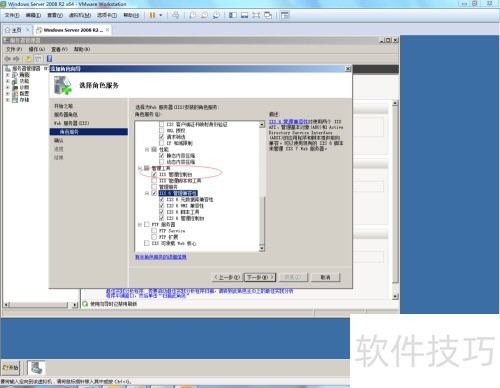The image size is (500, 388).
Task: Open the VMware snapshot manager
Action: click(216, 15)
